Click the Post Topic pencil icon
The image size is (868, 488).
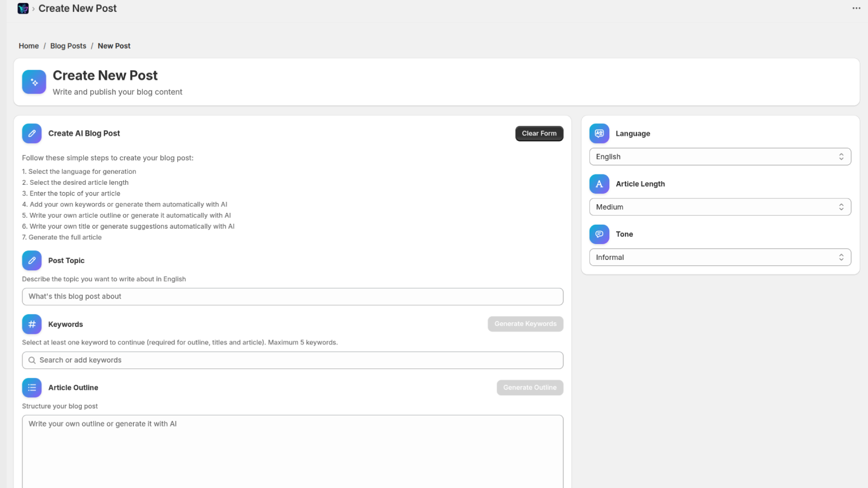(x=32, y=261)
